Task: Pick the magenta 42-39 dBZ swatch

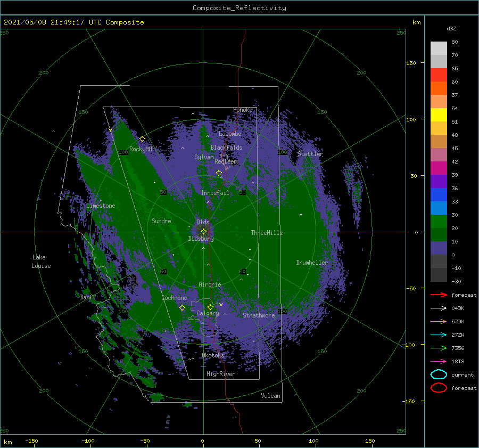Action: pos(439,168)
